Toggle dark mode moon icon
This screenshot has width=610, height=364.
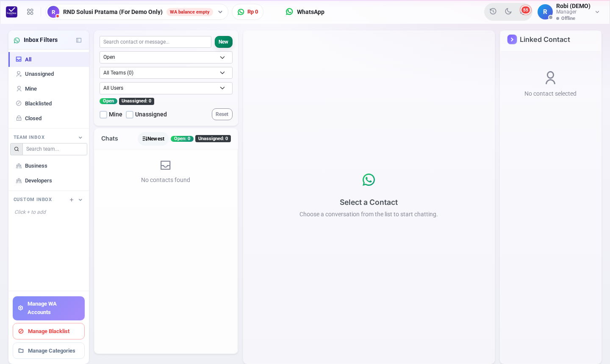508,11
